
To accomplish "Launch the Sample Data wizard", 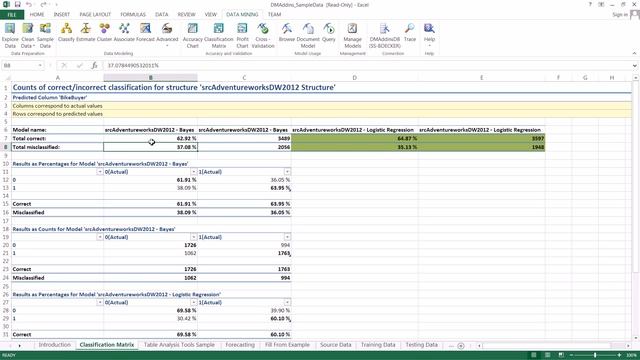I will tap(45, 36).
